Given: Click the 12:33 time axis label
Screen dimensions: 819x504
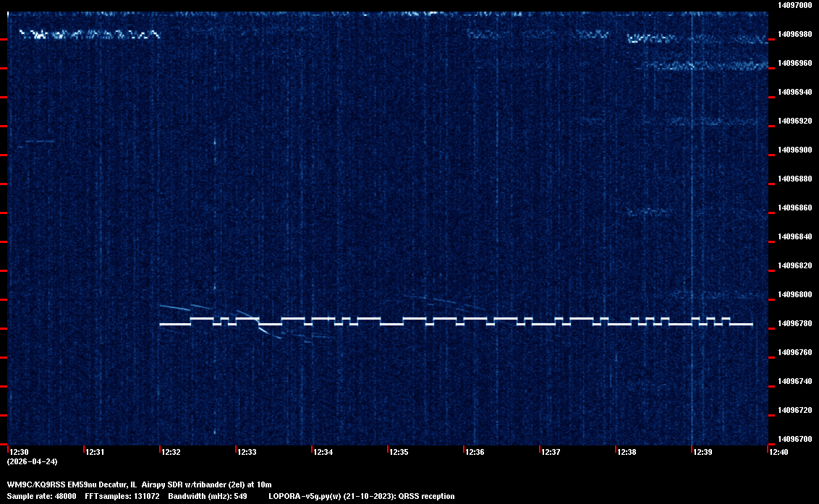Looking at the screenshot, I should [x=247, y=453].
